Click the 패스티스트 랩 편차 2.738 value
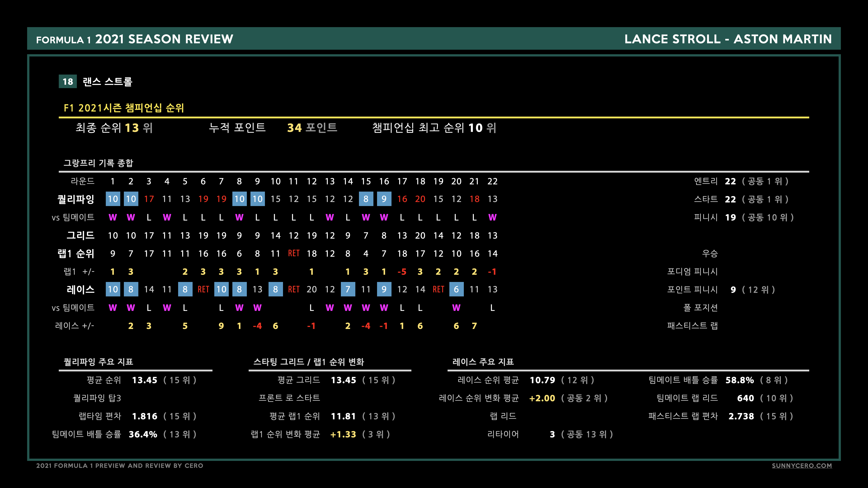868x488 pixels. point(741,416)
